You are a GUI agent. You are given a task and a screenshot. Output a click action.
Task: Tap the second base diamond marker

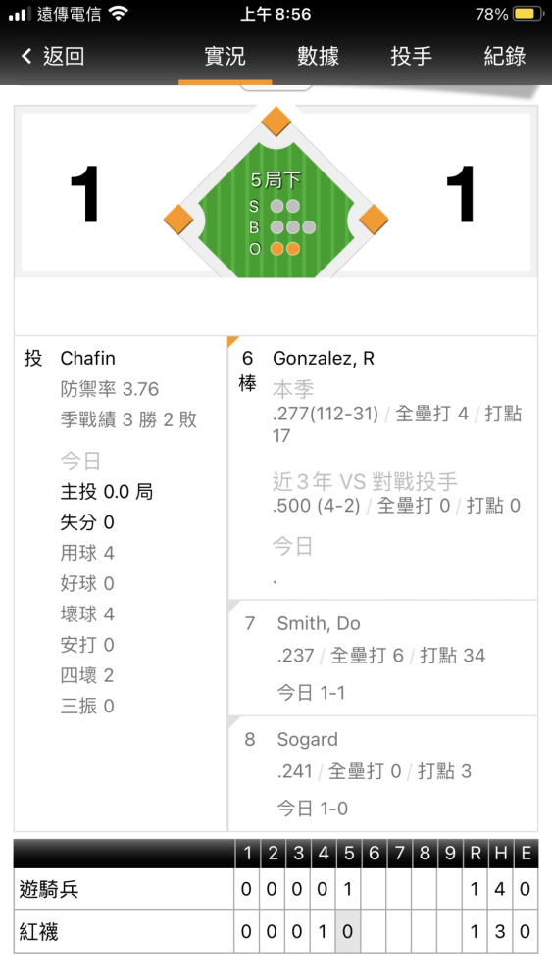coord(276,121)
